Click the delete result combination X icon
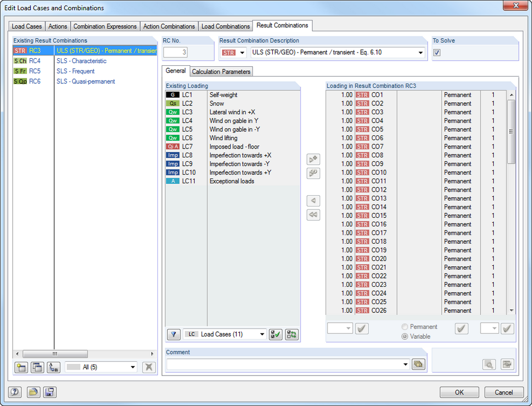This screenshot has width=532, height=406. click(149, 367)
